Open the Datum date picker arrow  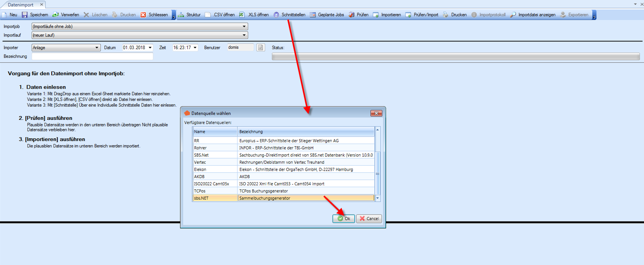[150, 48]
